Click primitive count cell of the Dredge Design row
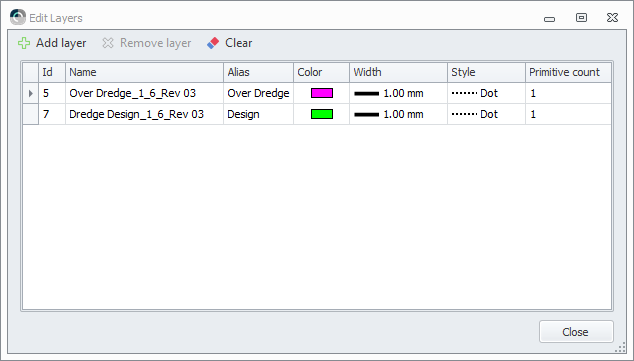 tap(568, 114)
